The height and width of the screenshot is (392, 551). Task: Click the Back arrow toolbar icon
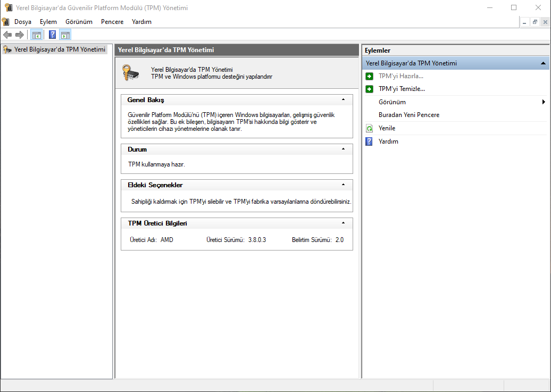7,35
